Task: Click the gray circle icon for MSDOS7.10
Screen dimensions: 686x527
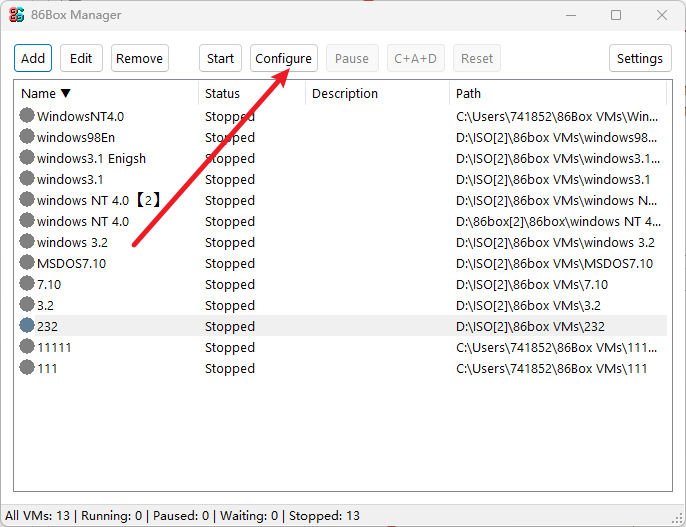Action: [27, 263]
